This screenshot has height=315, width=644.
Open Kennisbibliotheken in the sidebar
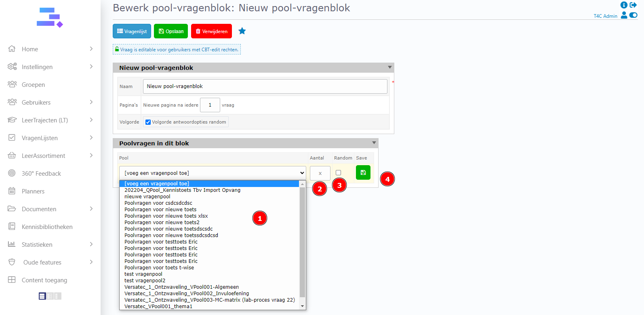pos(47,227)
